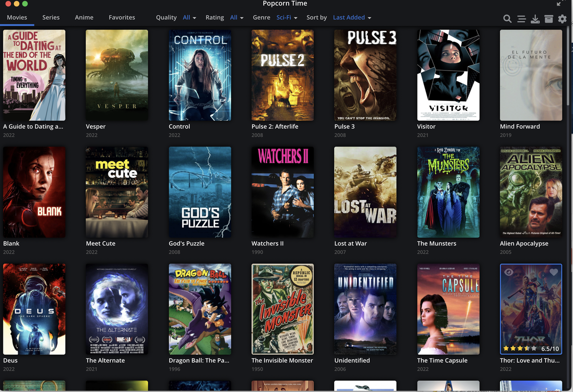This screenshot has height=392, width=573.
Task: Open the search icon in toolbar
Action: point(507,19)
